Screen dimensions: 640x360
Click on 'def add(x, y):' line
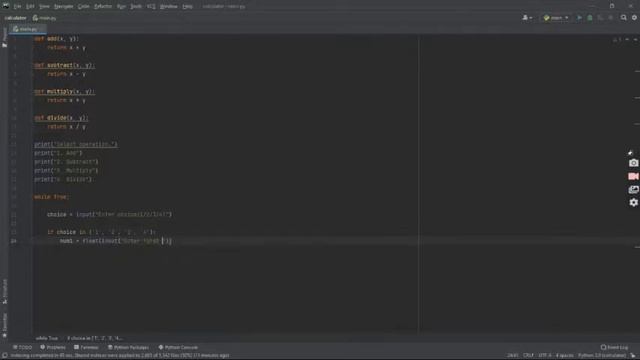57,39
